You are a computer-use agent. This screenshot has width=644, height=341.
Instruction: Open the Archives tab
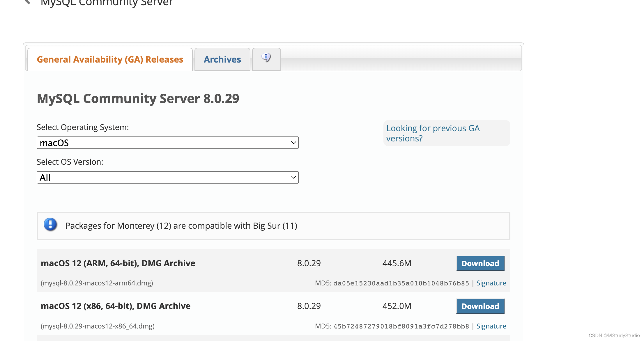(x=222, y=59)
